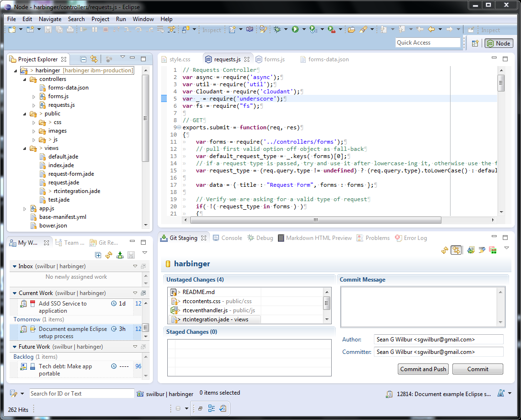The width and height of the screenshot is (521, 420).
Task: Open the Console tab
Action: coord(228,238)
